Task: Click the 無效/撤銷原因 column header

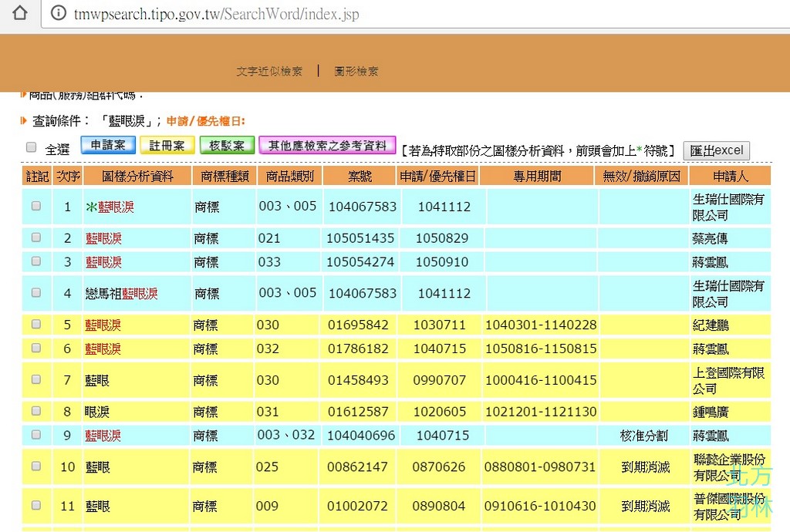Action: 641,176
